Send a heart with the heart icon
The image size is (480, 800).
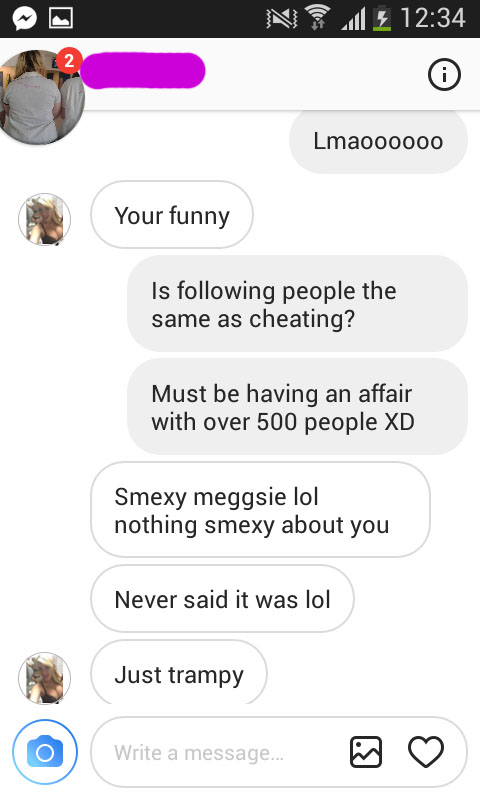pos(426,752)
